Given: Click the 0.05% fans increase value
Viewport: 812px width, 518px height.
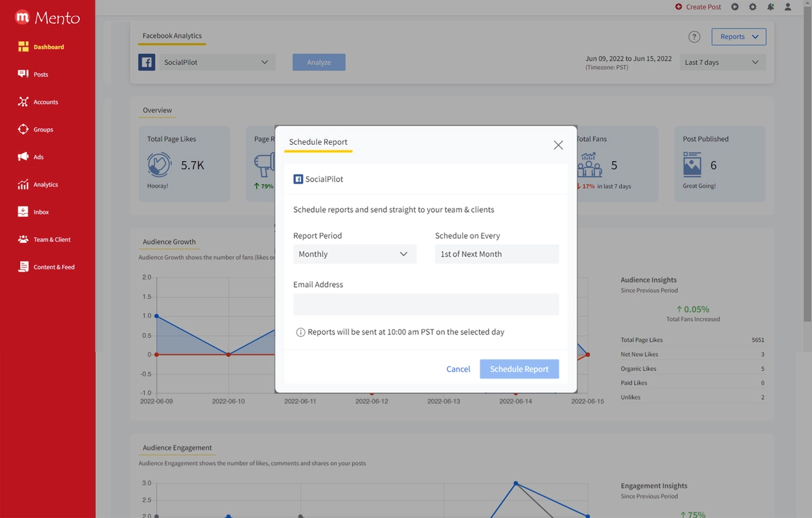Looking at the screenshot, I should (x=693, y=309).
